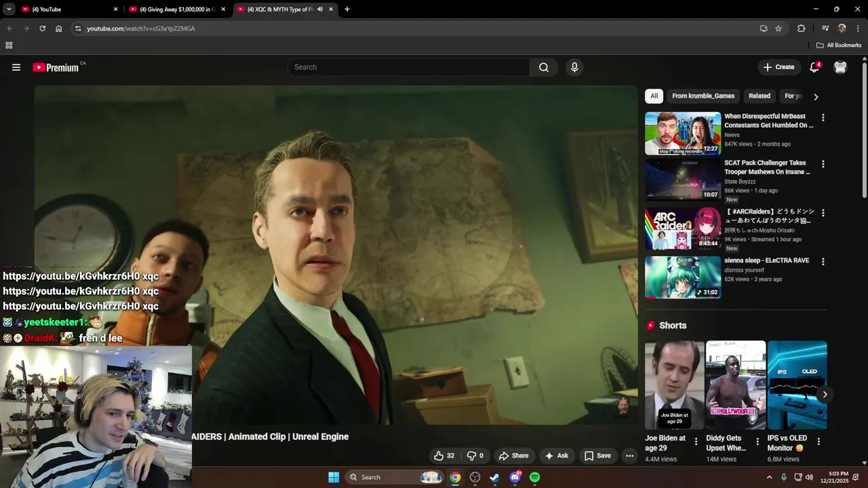Open the apps grid in bookmarks bar
The width and height of the screenshot is (868, 488).
9,45
